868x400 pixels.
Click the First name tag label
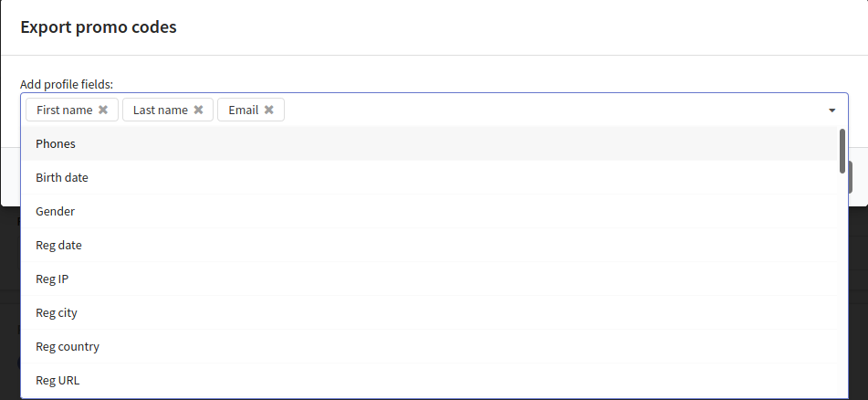pyautogui.click(x=64, y=110)
